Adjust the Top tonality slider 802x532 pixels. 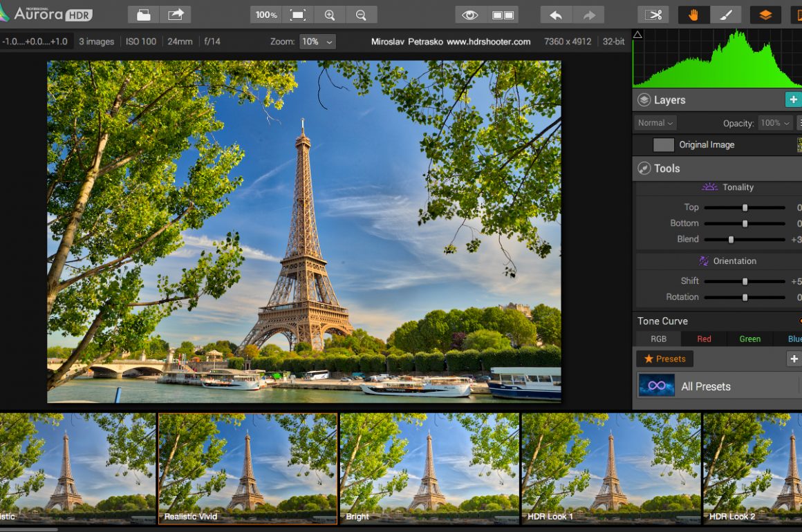point(745,207)
